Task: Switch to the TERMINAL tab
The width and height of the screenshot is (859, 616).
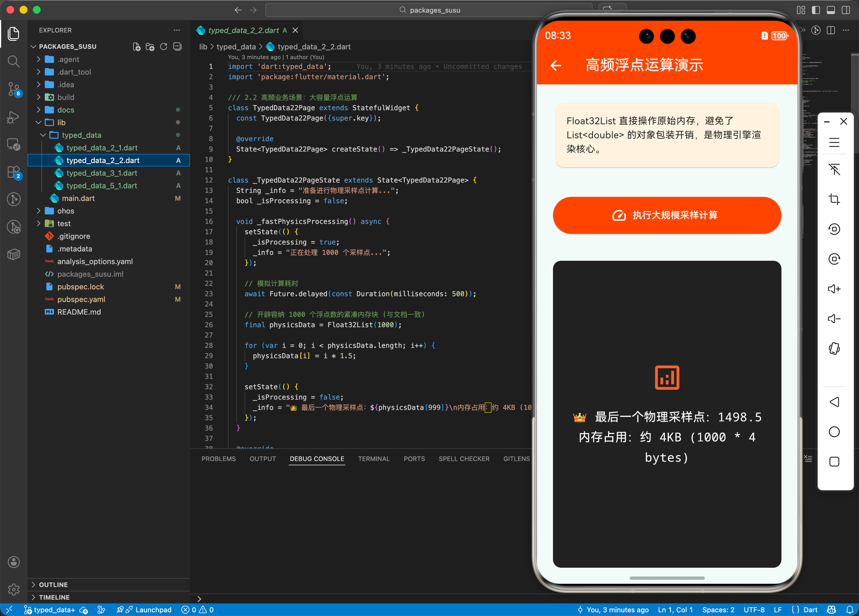Action: click(374, 458)
